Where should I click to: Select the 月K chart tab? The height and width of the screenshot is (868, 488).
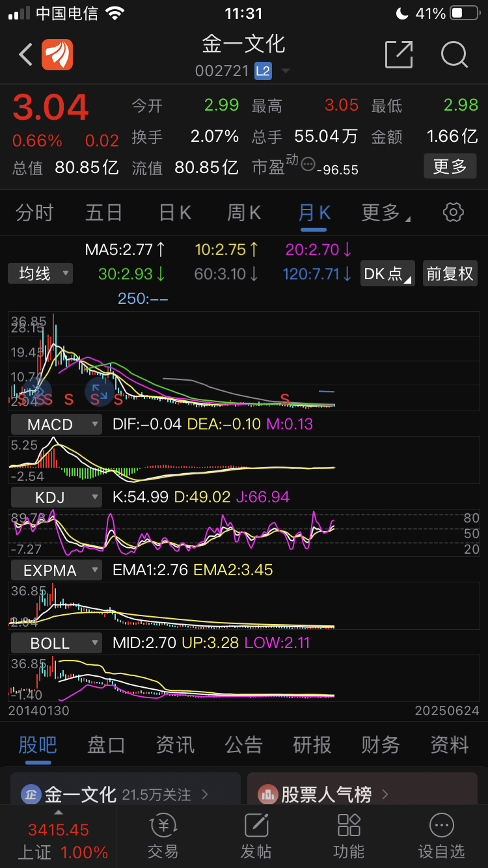(314, 212)
